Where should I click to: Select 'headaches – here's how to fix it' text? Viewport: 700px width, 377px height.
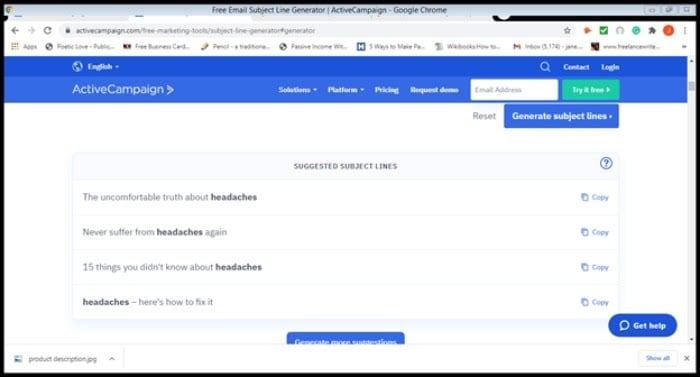[x=148, y=302]
